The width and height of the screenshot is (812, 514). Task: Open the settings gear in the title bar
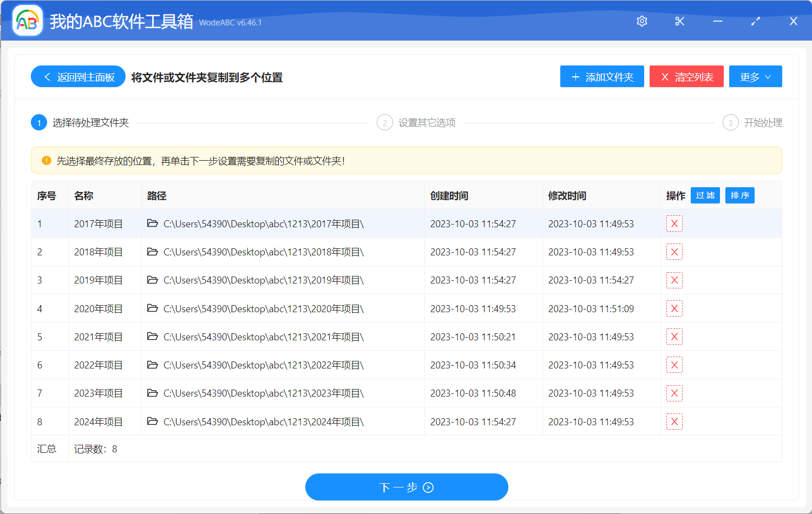641,21
